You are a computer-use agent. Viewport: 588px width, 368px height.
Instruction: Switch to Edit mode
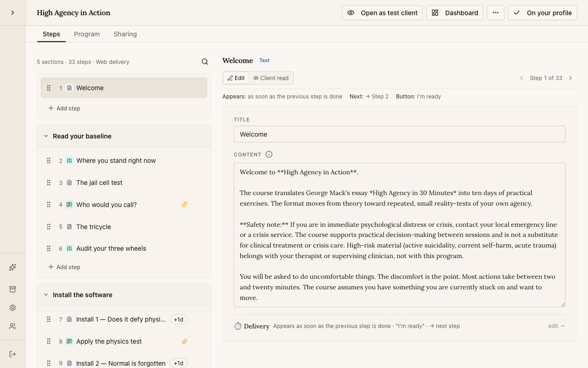click(236, 78)
